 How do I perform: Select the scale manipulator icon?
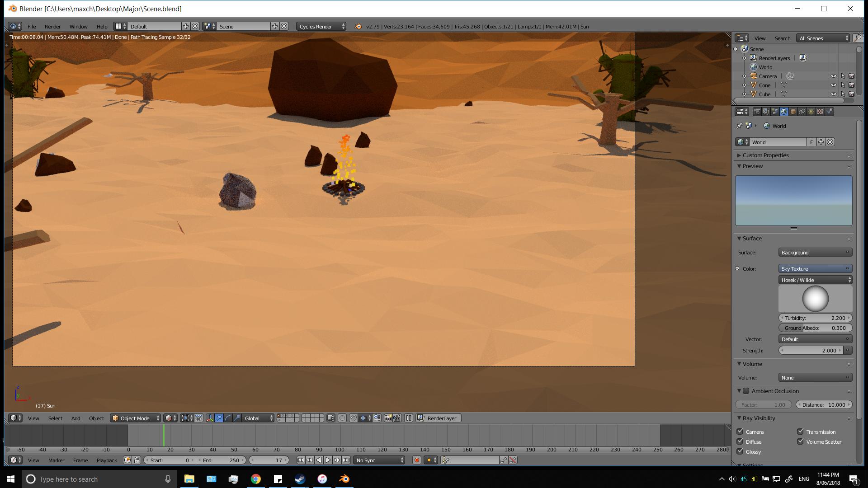tap(237, 418)
